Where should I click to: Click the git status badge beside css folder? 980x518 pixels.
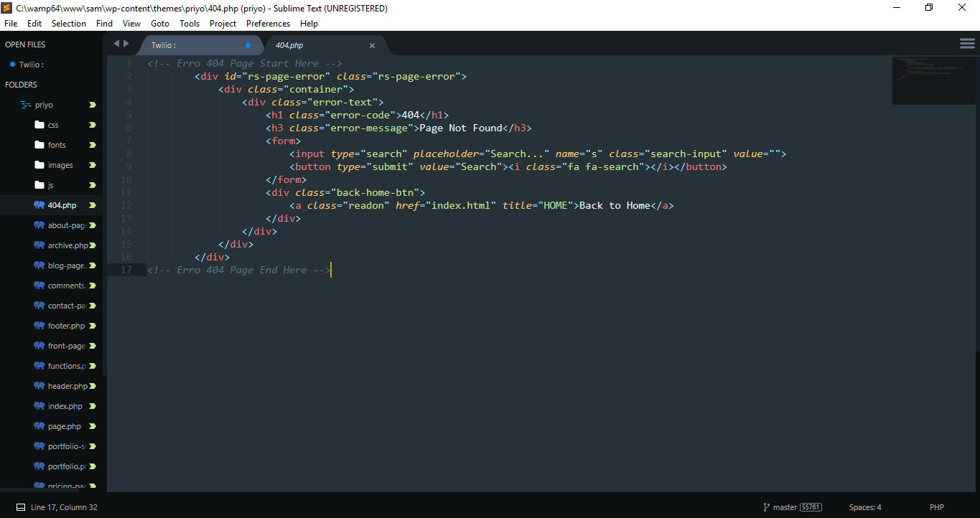[92, 125]
